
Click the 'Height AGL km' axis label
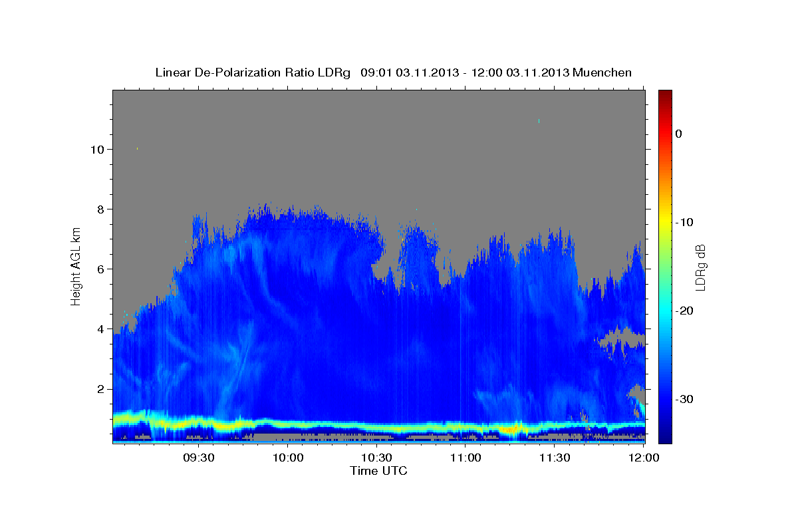[76, 267]
